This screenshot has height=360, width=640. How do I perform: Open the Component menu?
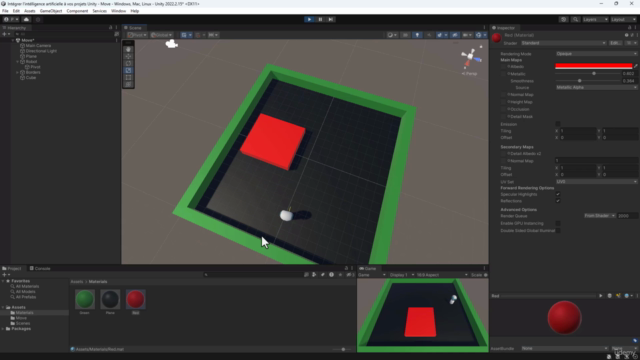[x=77, y=11]
